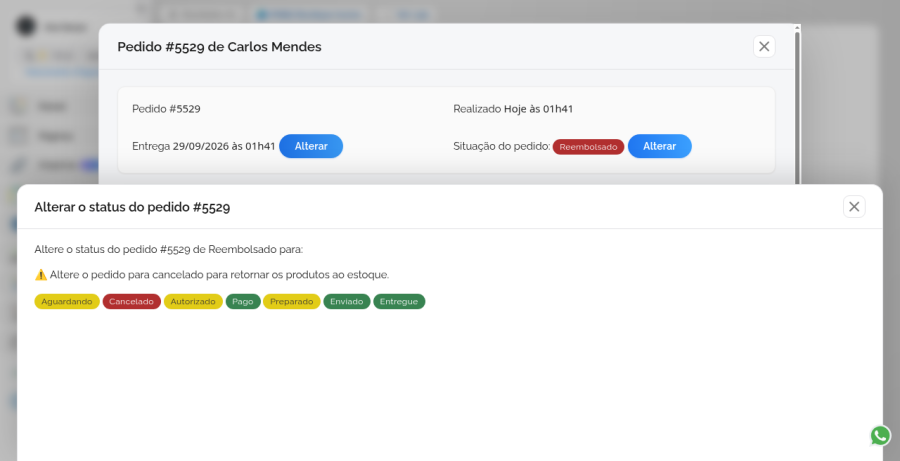Screen dimensions: 900x461
Task: Select the Entregue status badge
Action: [x=399, y=301]
